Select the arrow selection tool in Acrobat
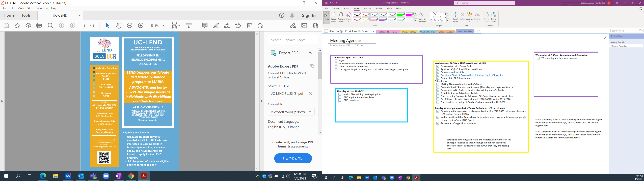Image resolution: width=644 pixels, height=181 pixels. (x=108, y=25)
